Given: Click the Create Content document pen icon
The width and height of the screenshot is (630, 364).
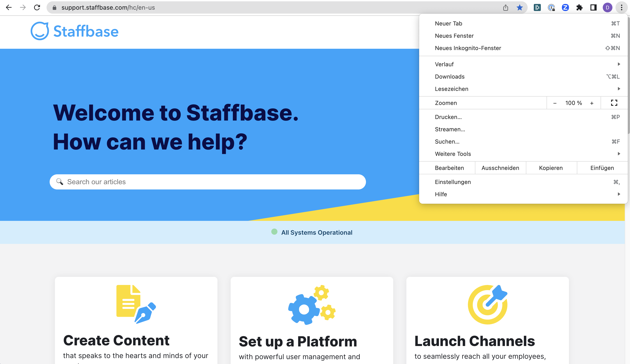Looking at the screenshot, I should 136,304.
